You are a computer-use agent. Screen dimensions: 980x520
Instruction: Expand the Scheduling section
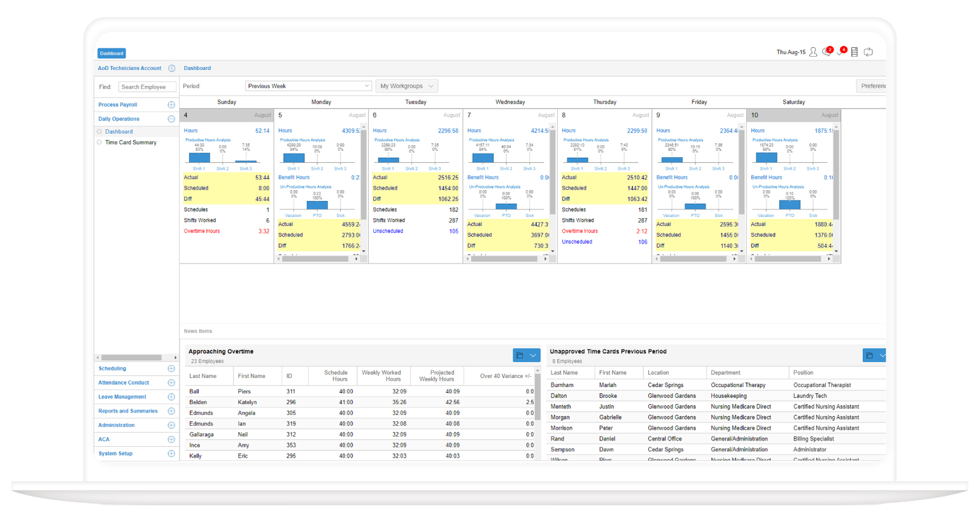(x=171, y=369)
